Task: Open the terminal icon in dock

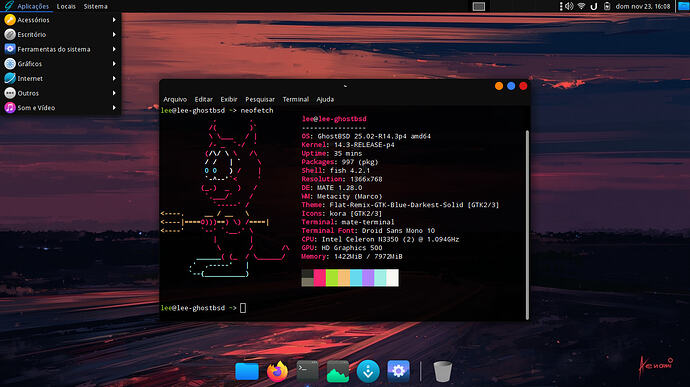Action: (308, 371)
